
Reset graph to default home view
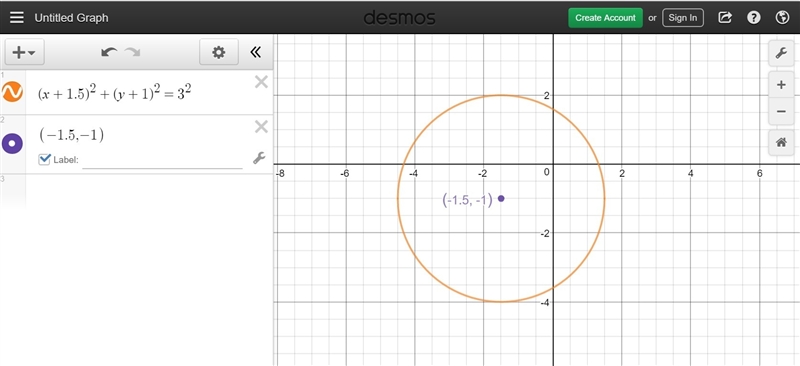(781, 143)
